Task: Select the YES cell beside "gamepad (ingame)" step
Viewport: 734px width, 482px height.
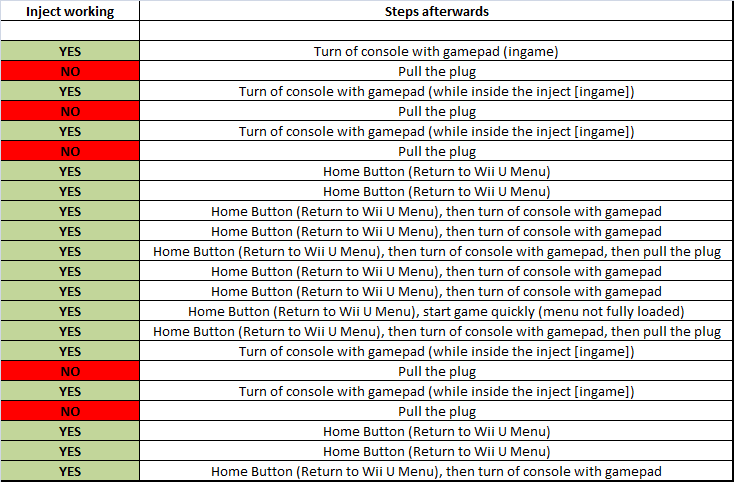Action: click(70, 51)
